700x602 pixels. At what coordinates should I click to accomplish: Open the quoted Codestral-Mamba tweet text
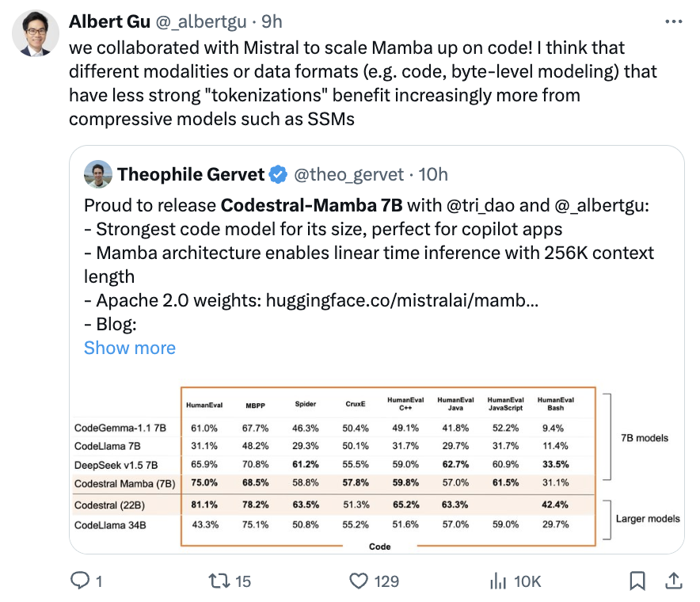point(369,265)
